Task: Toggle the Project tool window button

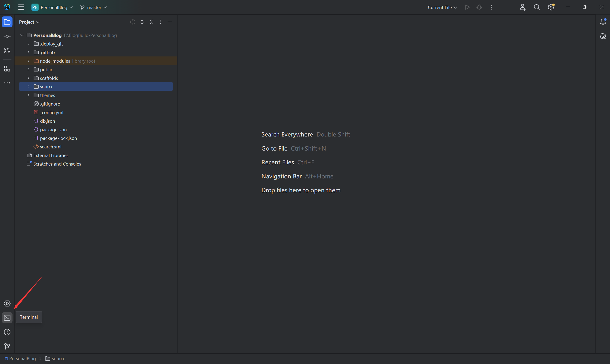Action: (x=7, y=22)
